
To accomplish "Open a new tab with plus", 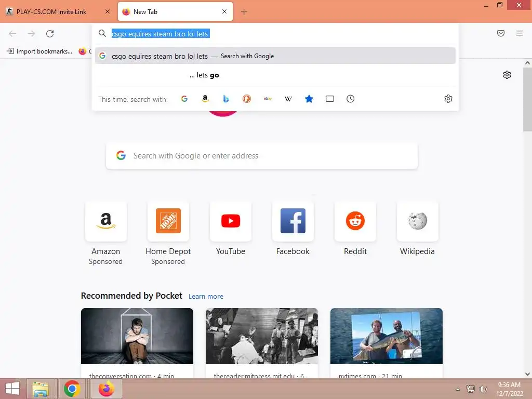I will [244, 12].
